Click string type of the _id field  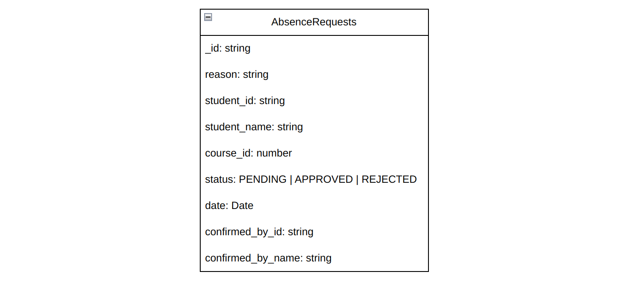[x=238, y=48]
